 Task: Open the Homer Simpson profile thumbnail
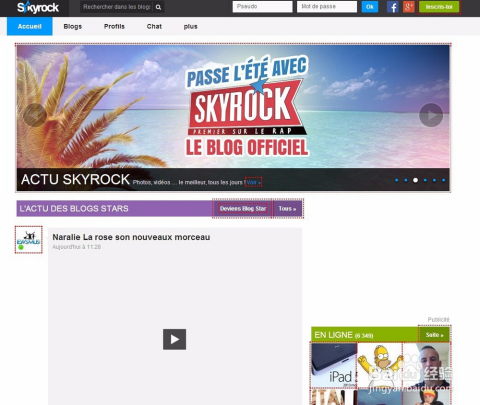pyautogui.click(x=380, y=365)
